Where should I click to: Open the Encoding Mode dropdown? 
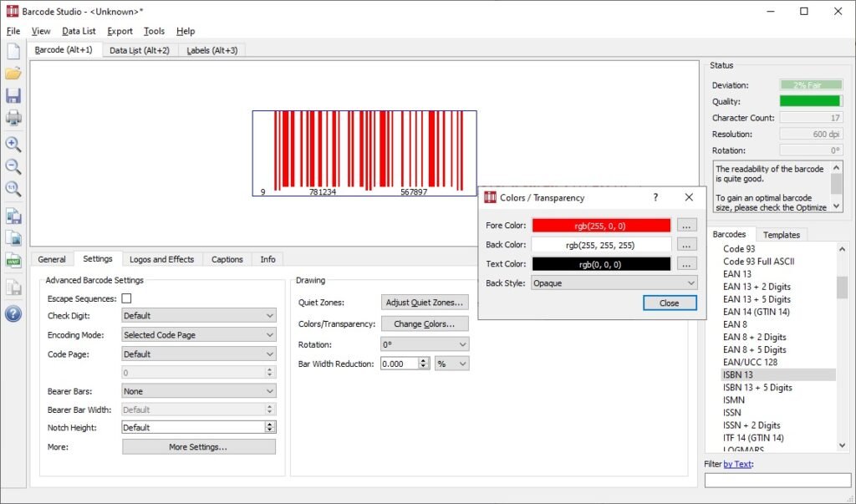(199, 334)
